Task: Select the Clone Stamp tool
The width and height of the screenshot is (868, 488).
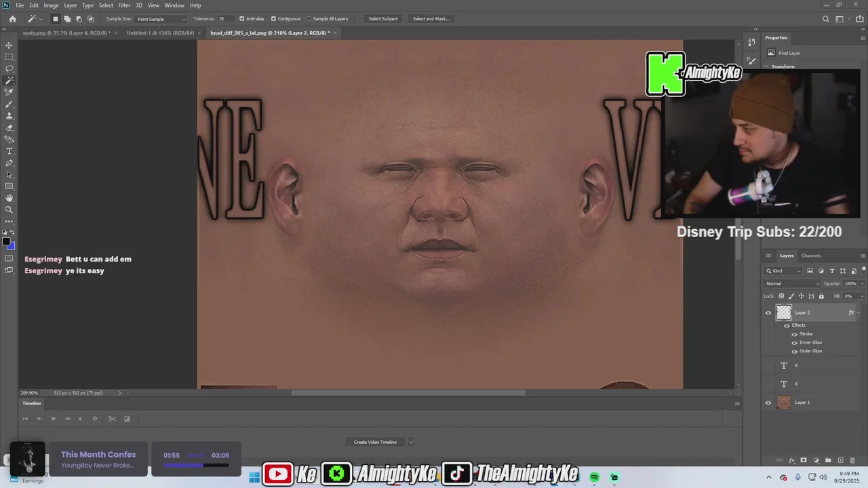Action: (x=9, y=116)
